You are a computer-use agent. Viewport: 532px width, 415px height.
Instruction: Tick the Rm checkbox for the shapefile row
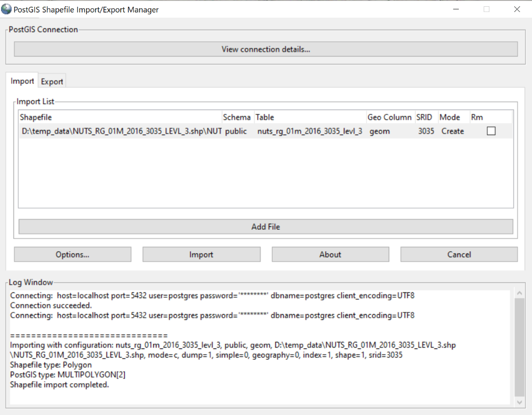(491, 131)
